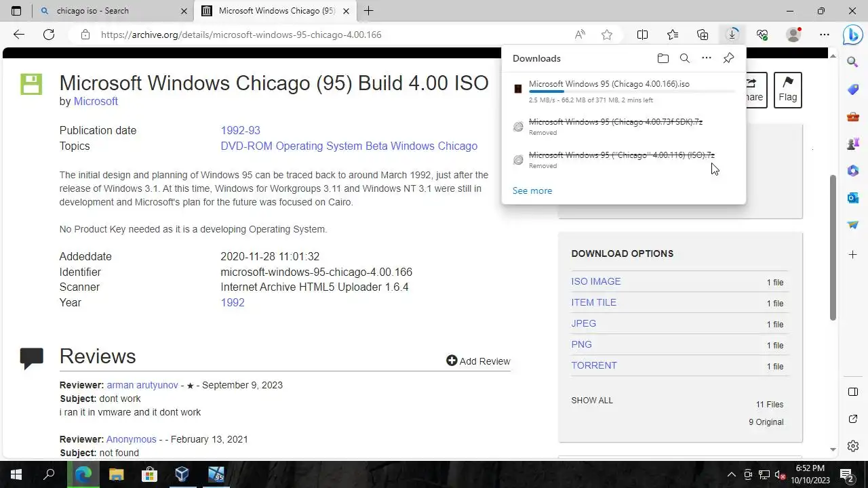Open the Bing Copilot sidebar button

(x=852, y=35)
